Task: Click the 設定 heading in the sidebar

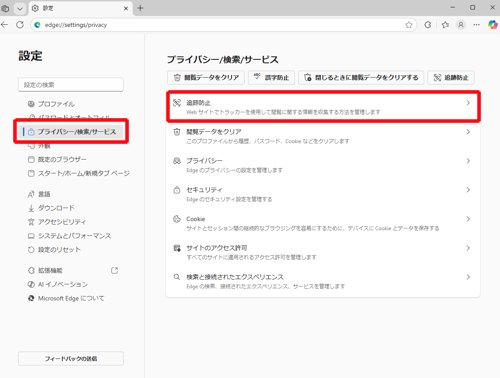Action: click(30, 56)
